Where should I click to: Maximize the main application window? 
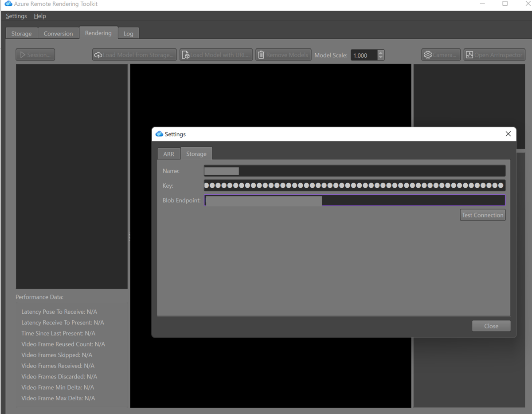(505, 4)
